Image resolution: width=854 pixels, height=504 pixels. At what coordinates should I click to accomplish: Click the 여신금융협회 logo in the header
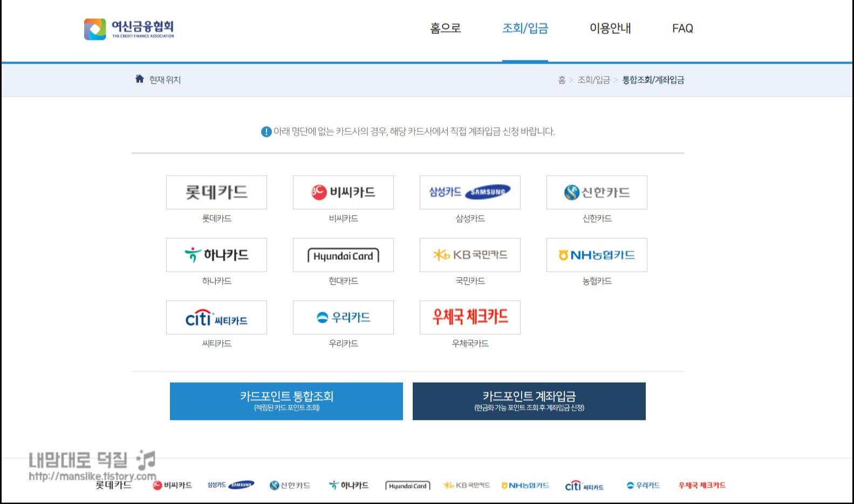click(129, 29)
